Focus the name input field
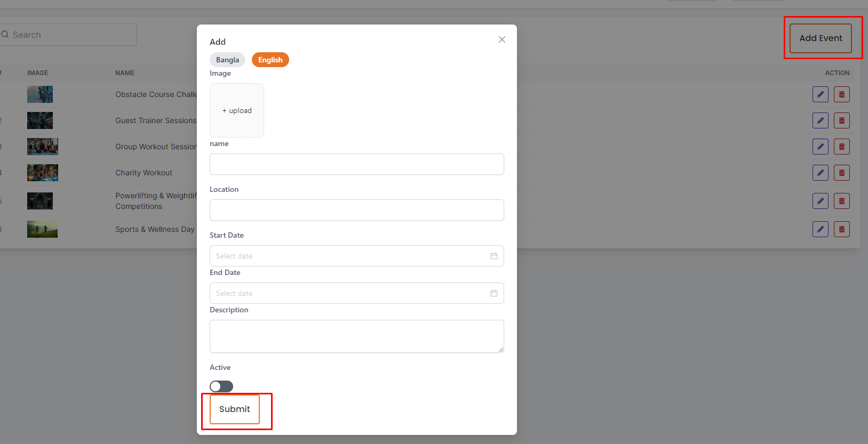The image size is (868, 444). [x=356, y=164]
